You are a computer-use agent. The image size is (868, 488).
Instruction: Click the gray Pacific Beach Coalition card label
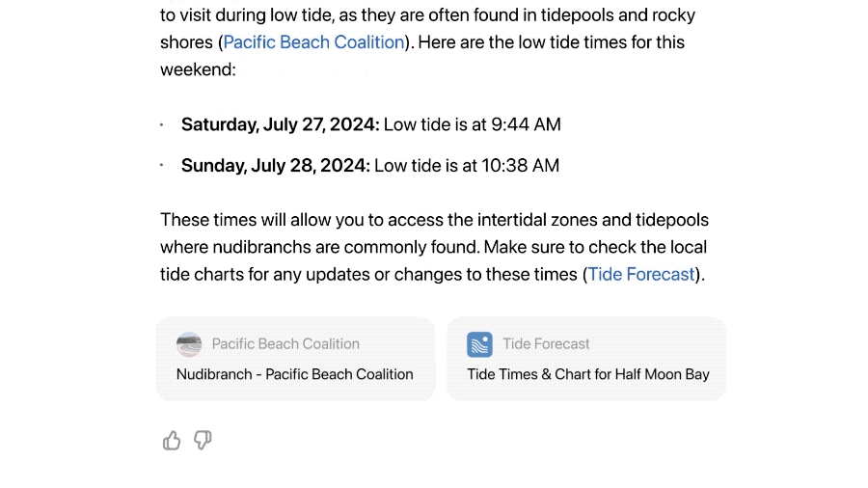(x=285, y=344)
